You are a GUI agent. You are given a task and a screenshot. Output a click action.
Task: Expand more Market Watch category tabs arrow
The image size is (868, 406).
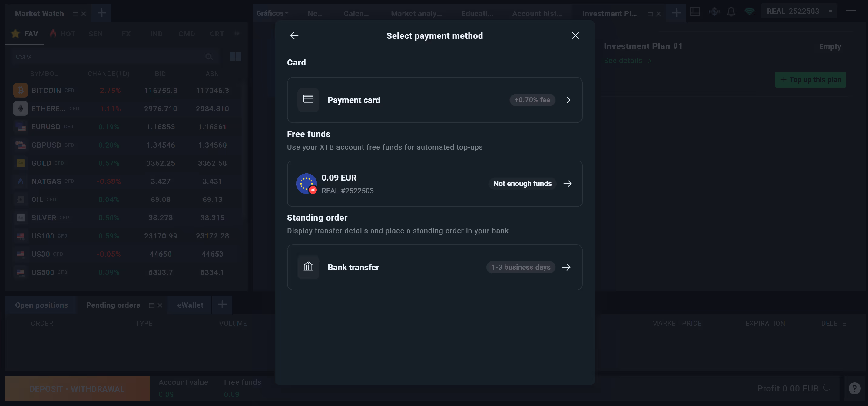coord(237,33)
